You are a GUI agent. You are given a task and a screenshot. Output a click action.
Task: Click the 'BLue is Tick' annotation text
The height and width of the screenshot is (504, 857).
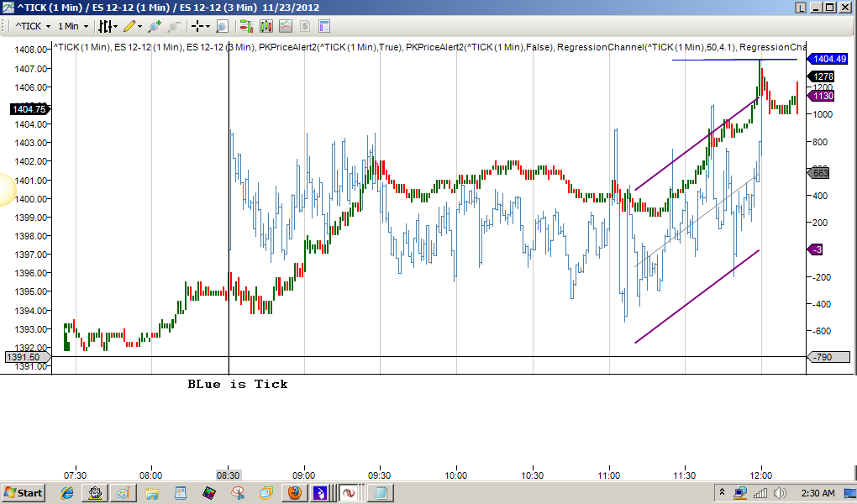[x=238, y=384]
